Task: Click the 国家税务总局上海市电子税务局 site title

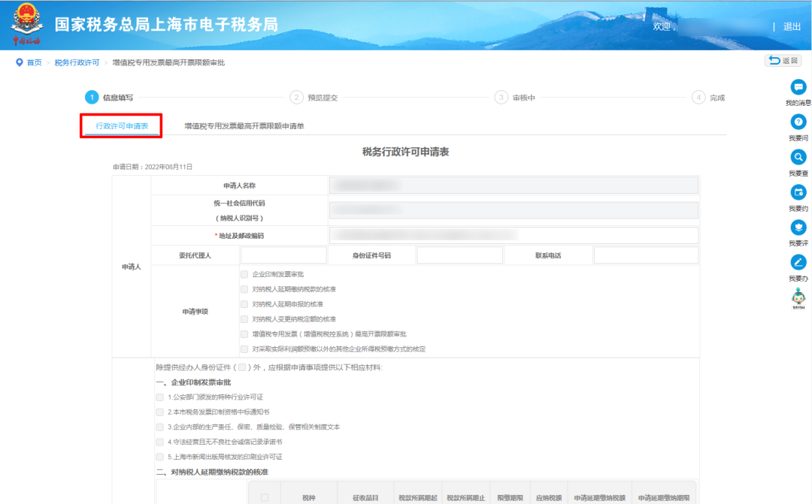Action: pos(166,24)
